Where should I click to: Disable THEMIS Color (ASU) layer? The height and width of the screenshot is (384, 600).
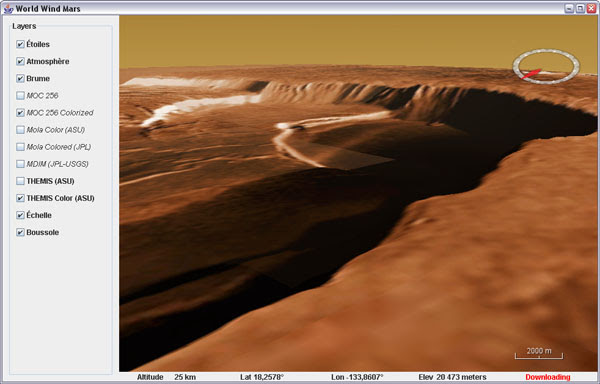[20, 198]
